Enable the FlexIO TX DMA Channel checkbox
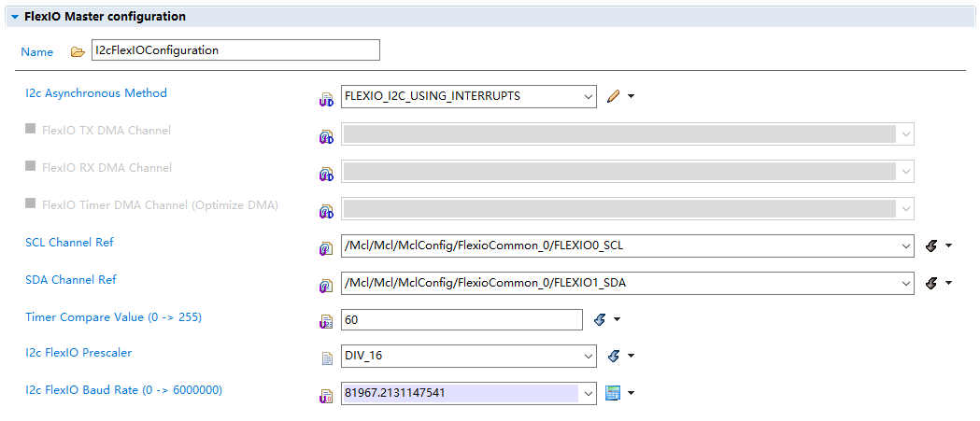Screen dimensions: 980x421 30,129
